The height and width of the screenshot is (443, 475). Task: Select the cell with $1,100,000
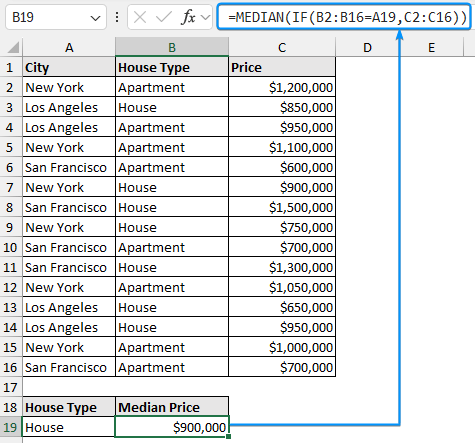(x=282, y=147)
